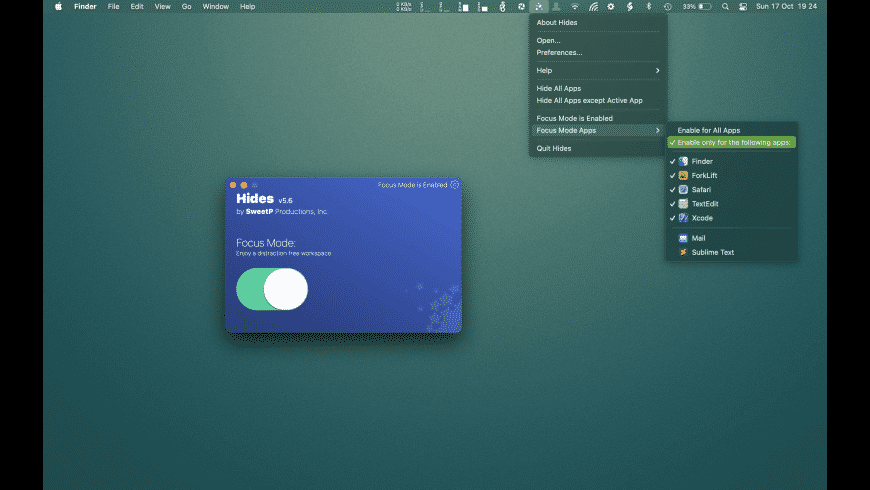Click the Hides menu bar icon
The height and width of the screenshot is (490, 870).
coord(539,7)
